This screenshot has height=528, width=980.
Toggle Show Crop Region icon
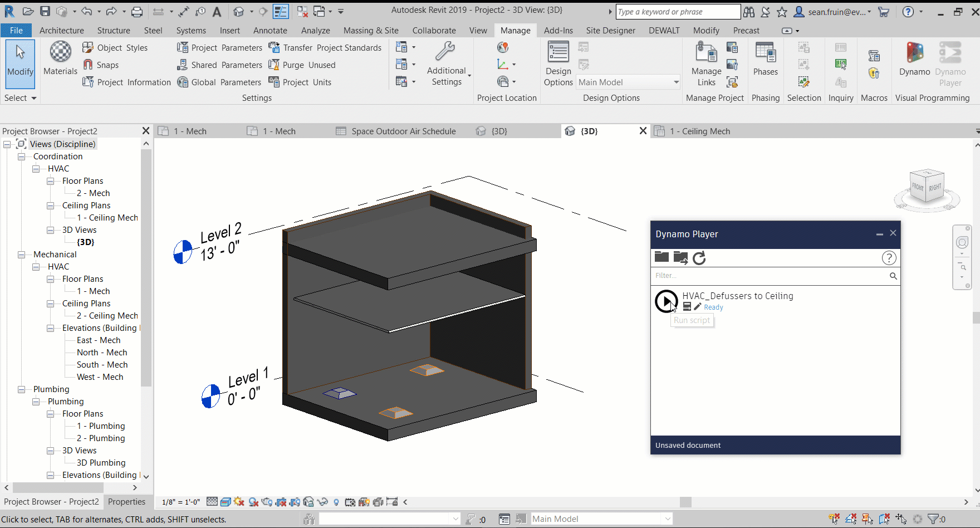(x=295, y=502)
